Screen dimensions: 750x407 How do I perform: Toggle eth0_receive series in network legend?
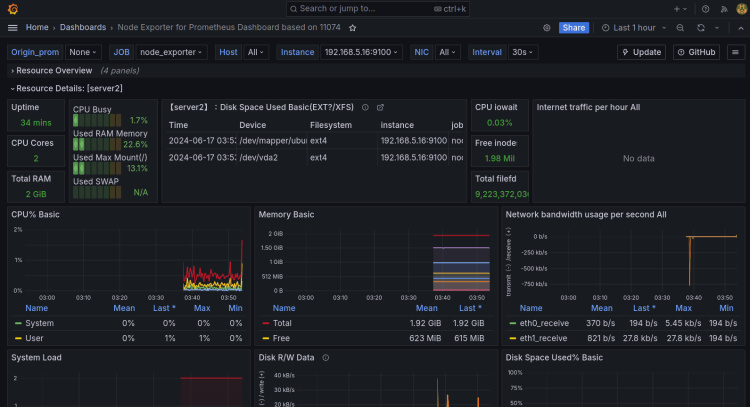(544, 323)
